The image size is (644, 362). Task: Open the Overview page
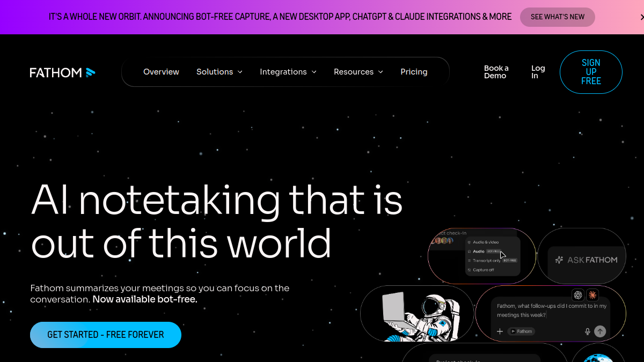161,72
